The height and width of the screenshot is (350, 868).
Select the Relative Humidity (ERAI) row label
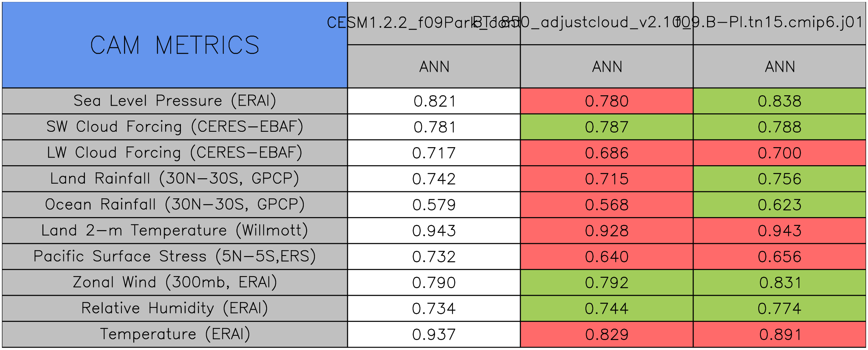click(x=175, y=308)
